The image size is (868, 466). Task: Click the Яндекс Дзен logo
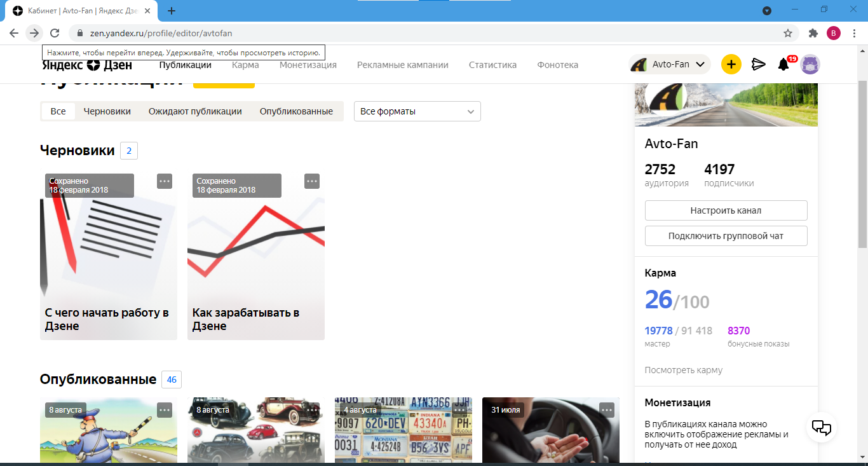[x=87, y=65]
